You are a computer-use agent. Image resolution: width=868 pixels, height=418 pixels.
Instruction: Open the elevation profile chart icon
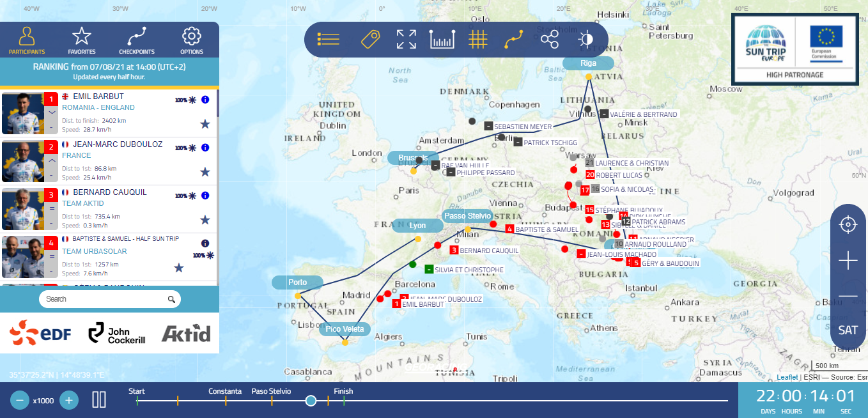pos(442,40)
